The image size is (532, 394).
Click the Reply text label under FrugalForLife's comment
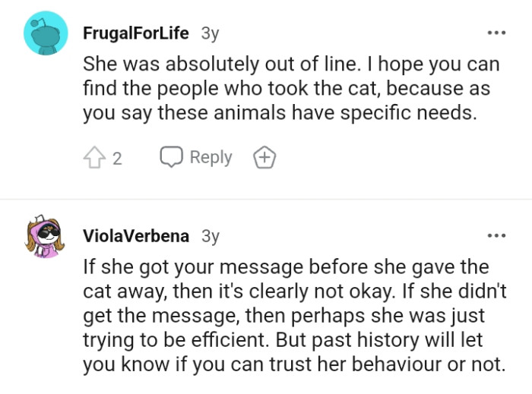(x=211, y=157)
